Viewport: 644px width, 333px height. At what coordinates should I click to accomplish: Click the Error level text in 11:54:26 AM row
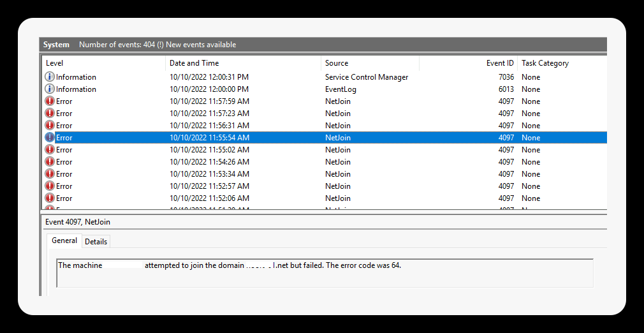[x=64, y=161]
